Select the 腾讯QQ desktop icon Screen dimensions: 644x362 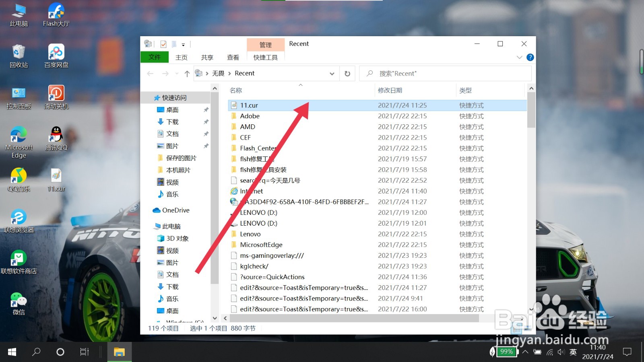[x=56, y=139]
